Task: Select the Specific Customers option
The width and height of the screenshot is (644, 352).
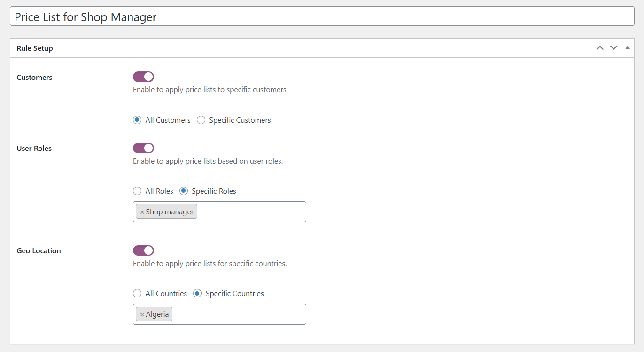Action: tap(201, 120)
